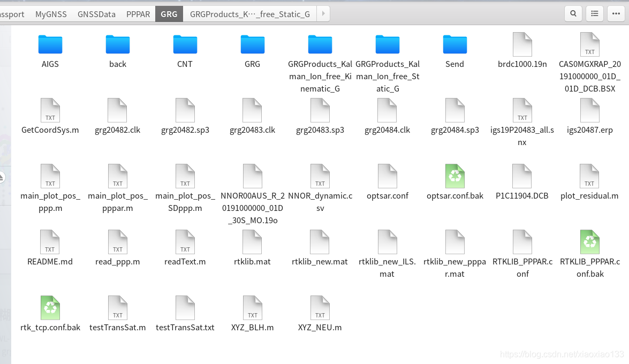Screen dimensions: 629x364
Task: Click the partially visible 'ssport' path segment
Action: [12, 14]
